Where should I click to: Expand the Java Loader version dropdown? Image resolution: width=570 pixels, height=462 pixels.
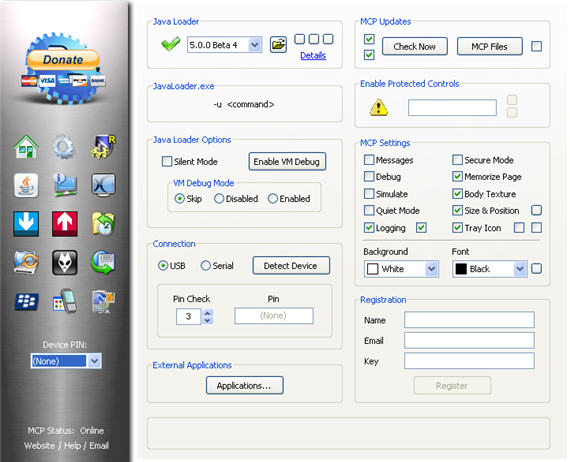click(255, 45)
